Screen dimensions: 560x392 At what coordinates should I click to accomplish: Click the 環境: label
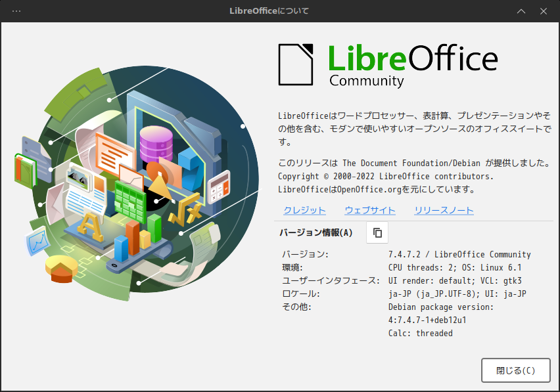click(x=292, y=267)
